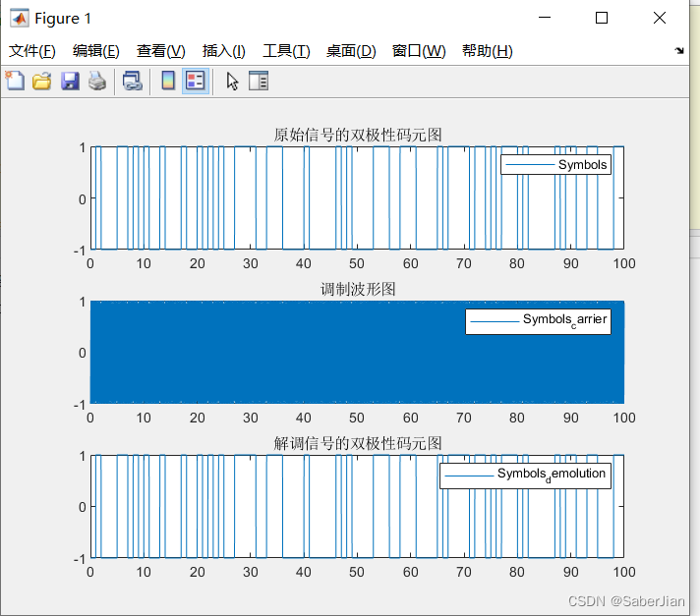This screenshot has width=700, height=616.
Task: Open the 窗口(W) menu
Action: (419, 51)
